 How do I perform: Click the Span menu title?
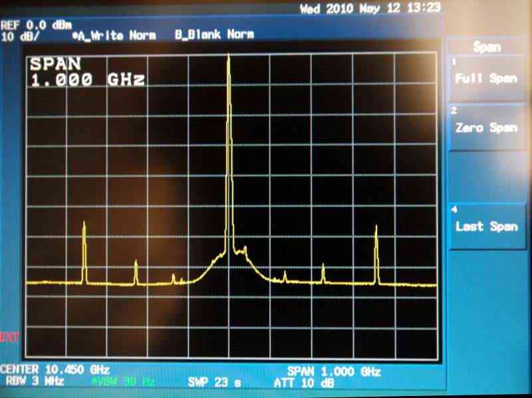[x=487, y=47]
